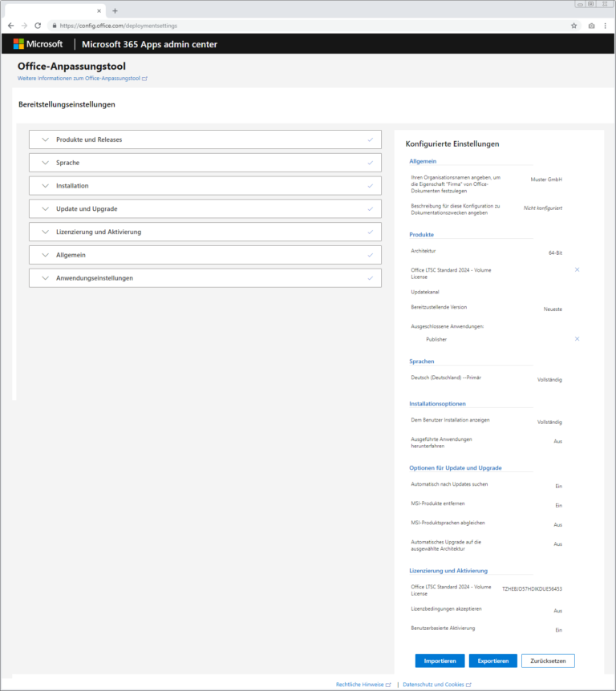Remove Publisher from excluded applications
This screenshot has width=616, height=691.
(576, 338)
